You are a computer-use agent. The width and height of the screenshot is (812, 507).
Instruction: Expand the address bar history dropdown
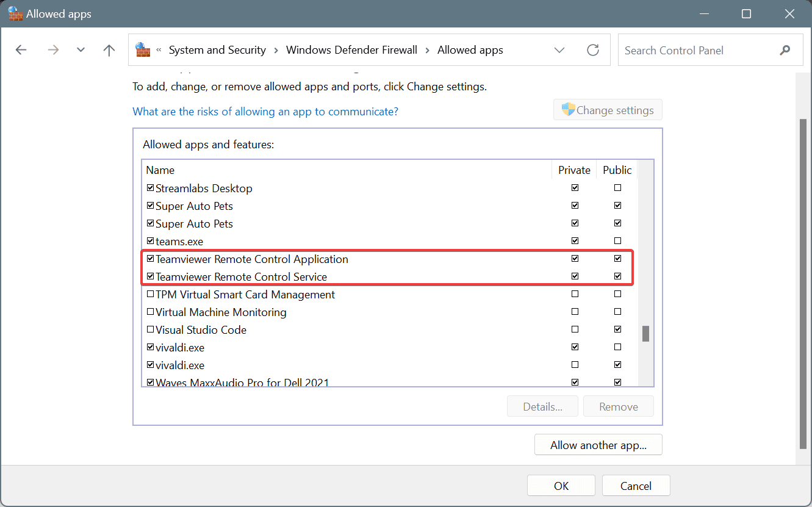pos(559,50)
